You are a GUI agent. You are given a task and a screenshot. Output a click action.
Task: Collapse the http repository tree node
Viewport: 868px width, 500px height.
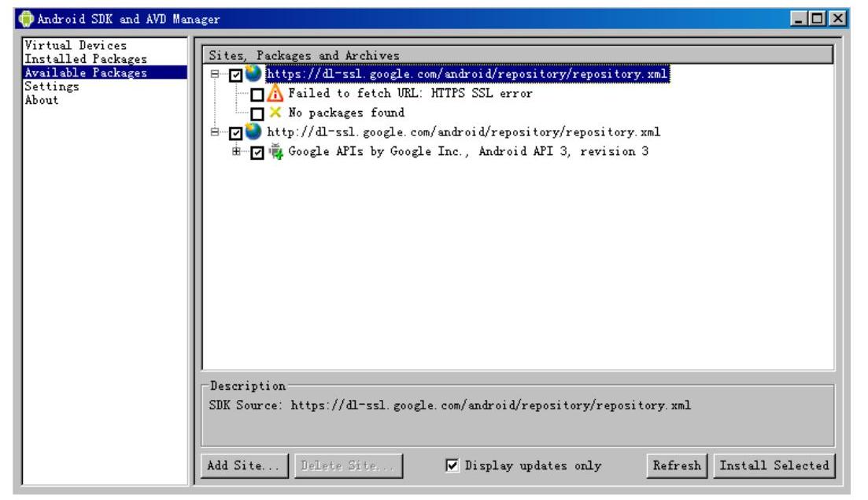[x=215, y=131]
